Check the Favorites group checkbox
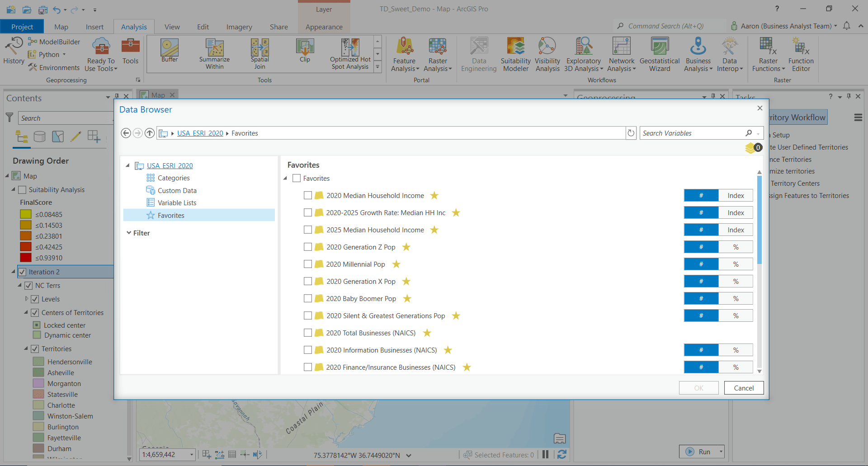Viewport: 868px width, 466px height. tap(297, 178)
